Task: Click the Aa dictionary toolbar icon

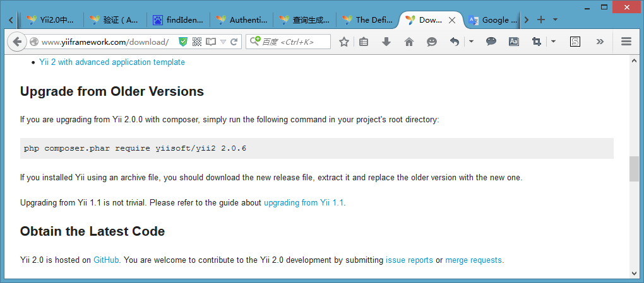Action: [x=514, y=42]
